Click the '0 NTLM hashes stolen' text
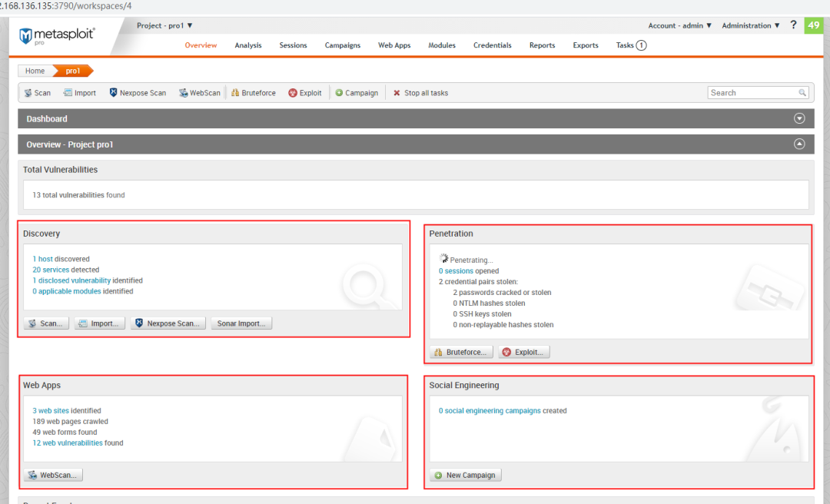 click(489, 303)
